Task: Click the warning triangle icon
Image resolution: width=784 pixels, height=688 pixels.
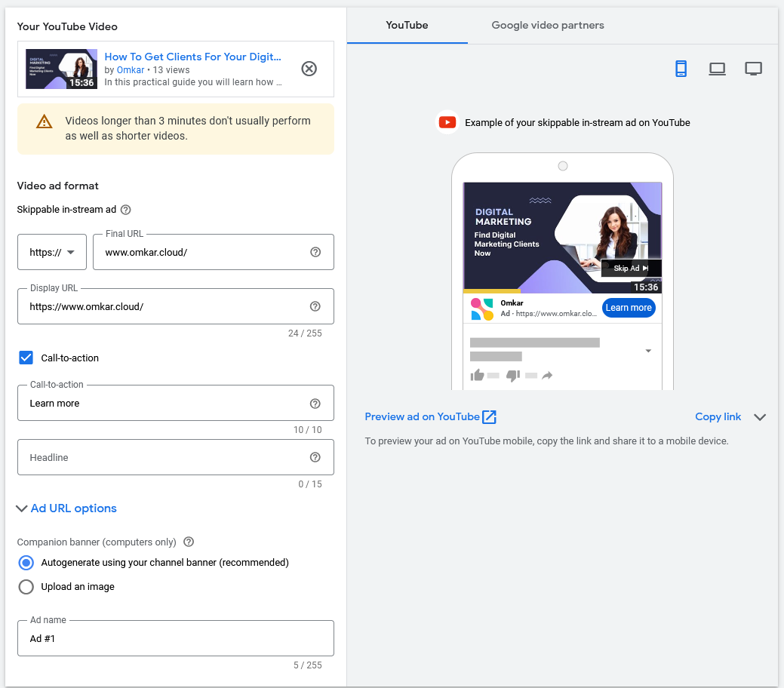Action: (44, 121)
